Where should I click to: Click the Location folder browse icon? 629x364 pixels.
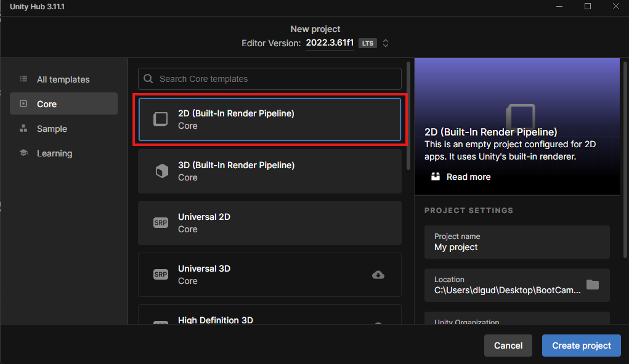point(593,285)
